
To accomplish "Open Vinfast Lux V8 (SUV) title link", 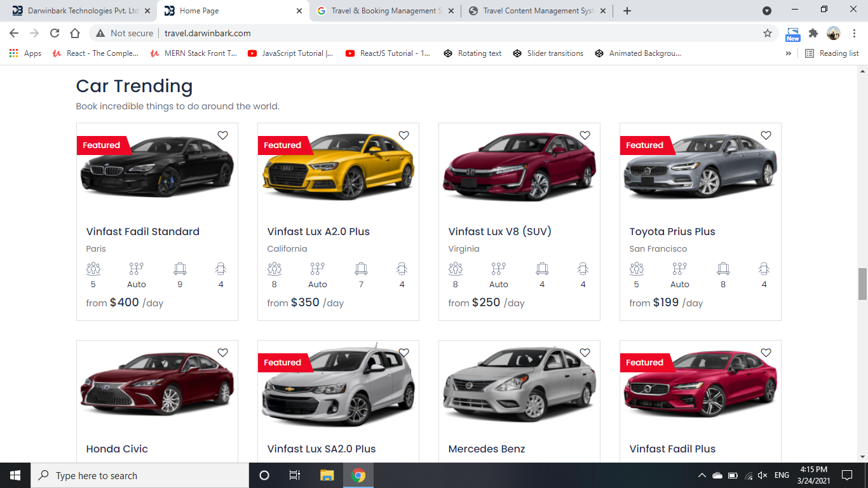I will [x=499, y=231].
